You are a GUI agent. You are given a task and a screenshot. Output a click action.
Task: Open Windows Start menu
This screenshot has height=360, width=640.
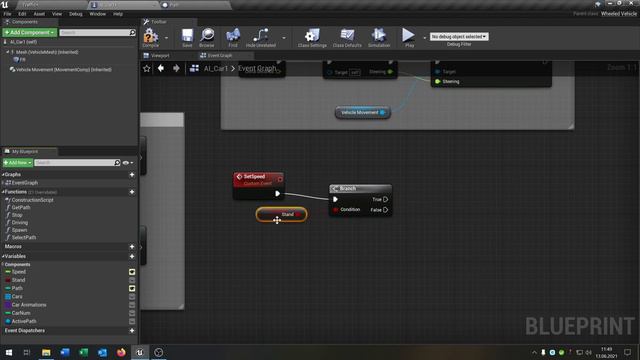[8, 352]
